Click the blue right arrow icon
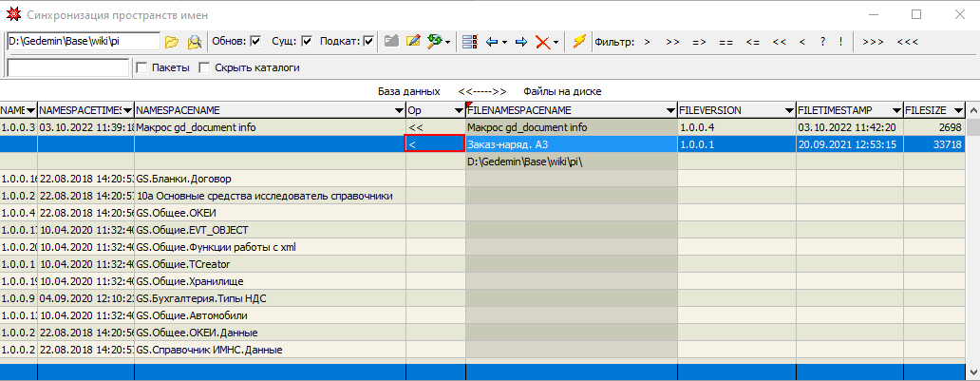 (520, 42)
